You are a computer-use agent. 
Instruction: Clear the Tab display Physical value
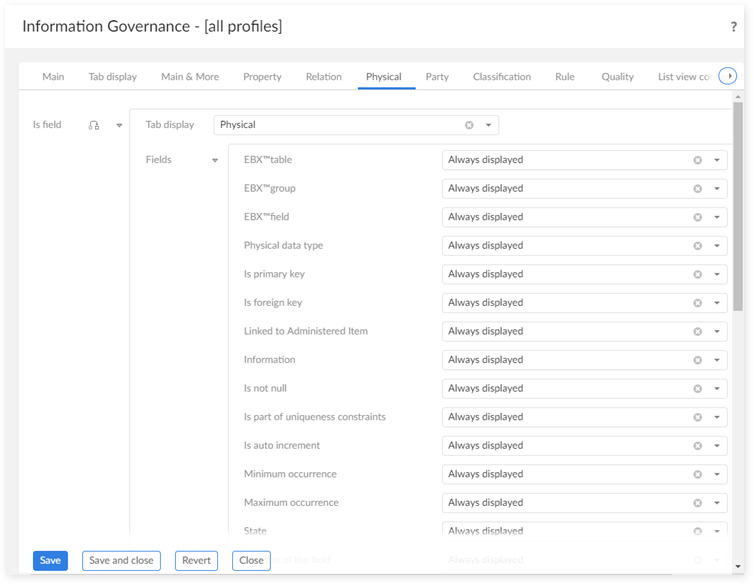pyautogui.click(x=469, y=125)
